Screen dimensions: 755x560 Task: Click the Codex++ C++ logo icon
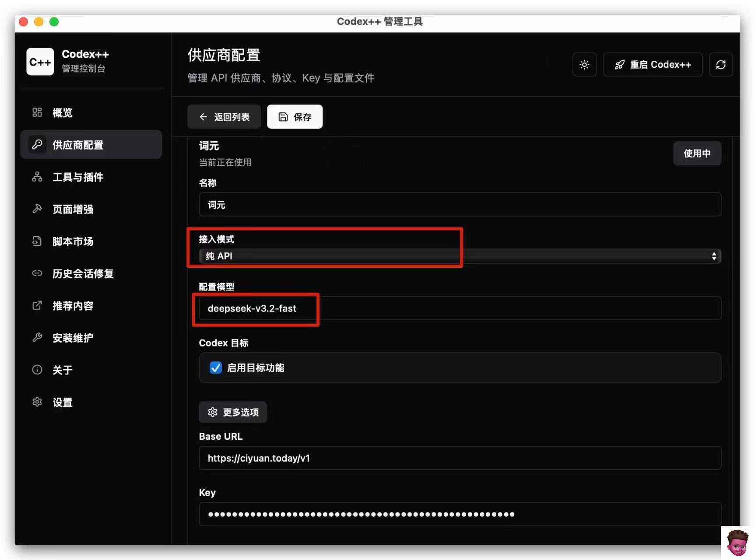coord(40,62)
